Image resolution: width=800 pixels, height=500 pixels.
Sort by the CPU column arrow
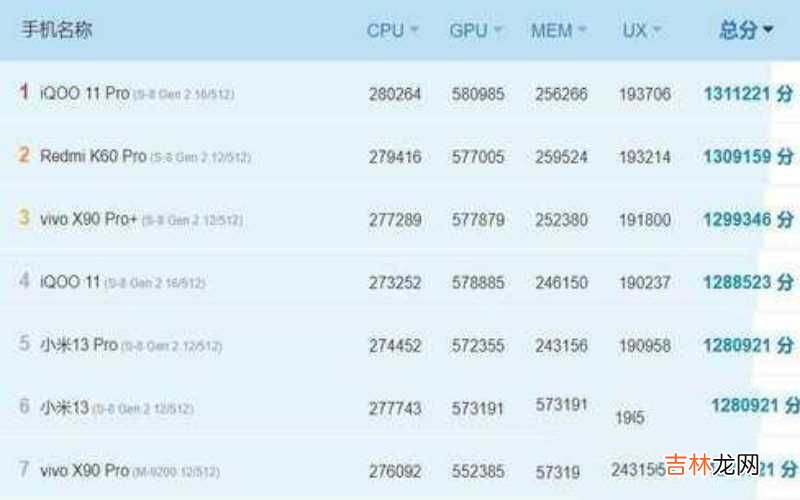(414, 31)
